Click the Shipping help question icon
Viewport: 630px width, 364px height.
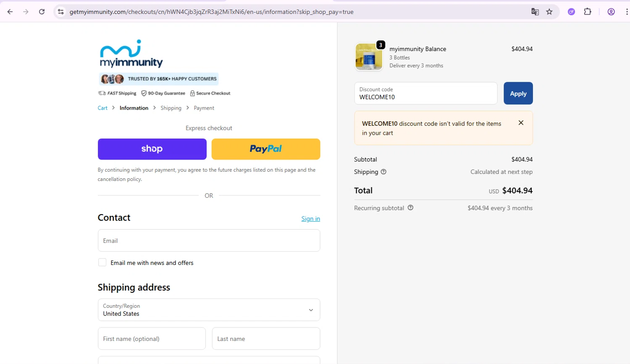click(383, 172)
